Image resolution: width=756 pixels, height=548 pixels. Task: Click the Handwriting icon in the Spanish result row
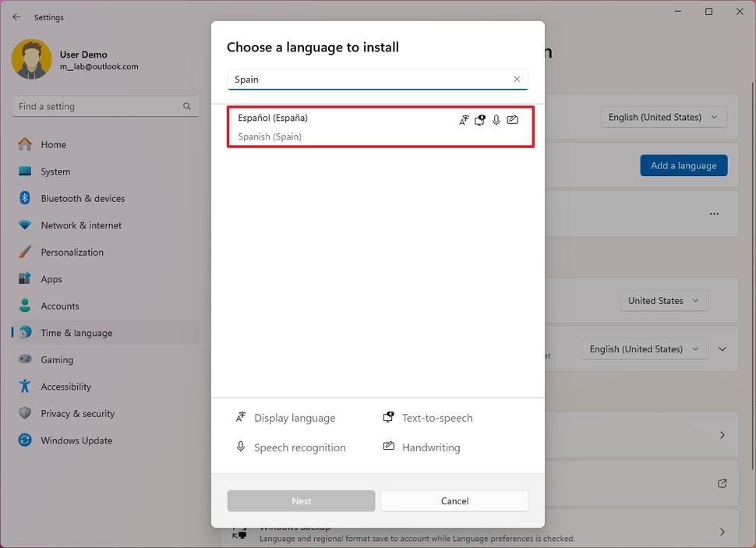(513, 120)
